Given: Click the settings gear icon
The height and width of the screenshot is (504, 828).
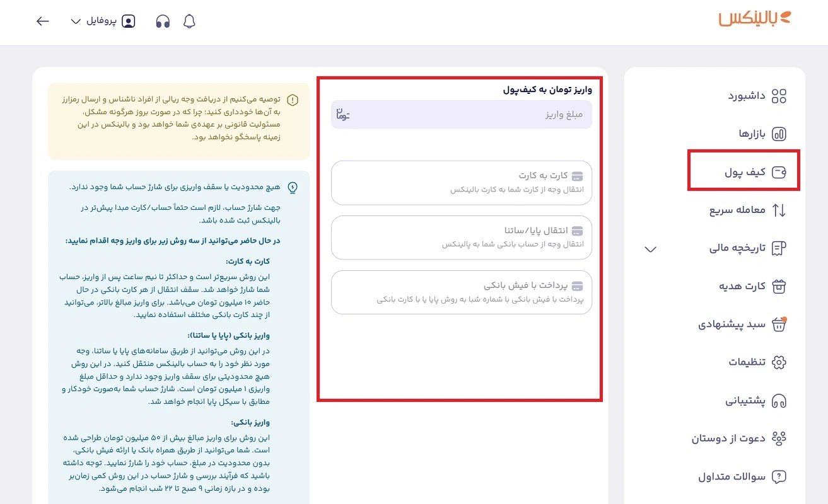Looking at the screenshot, I should [x=779, y=362].
